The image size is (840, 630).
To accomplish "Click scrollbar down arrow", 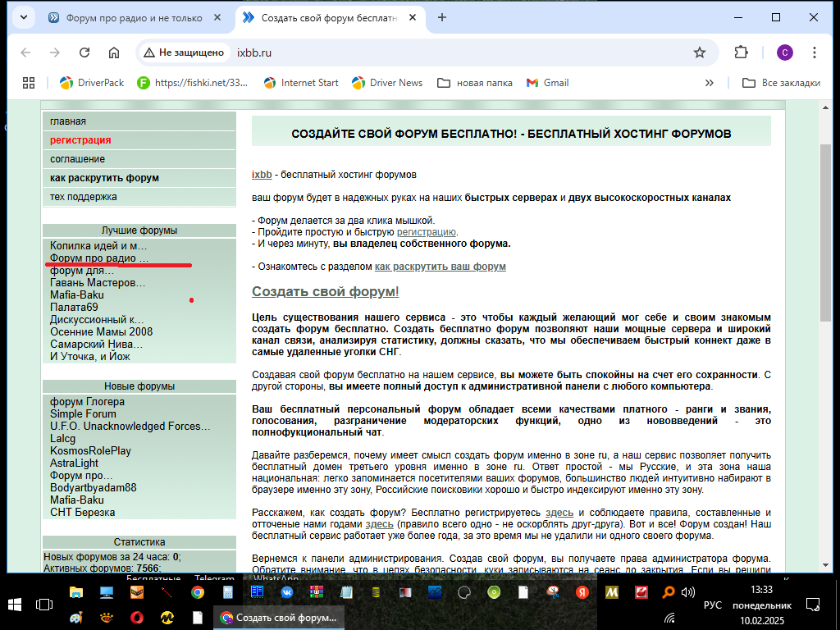I will point(825,565).
